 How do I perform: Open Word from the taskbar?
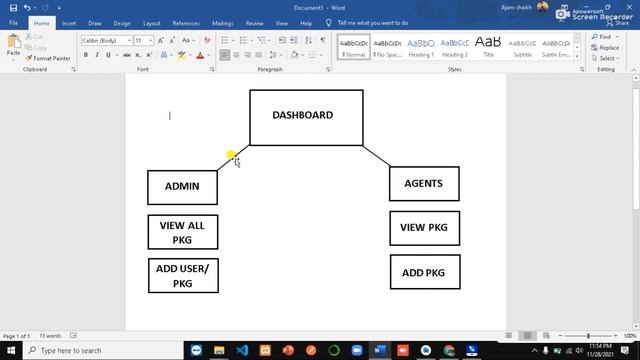point(380,350)
